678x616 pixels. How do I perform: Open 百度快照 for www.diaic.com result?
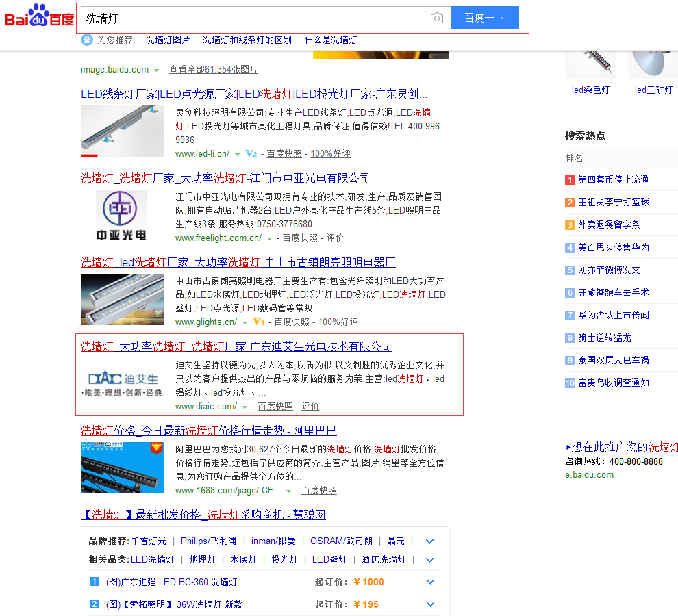(275, 407)
